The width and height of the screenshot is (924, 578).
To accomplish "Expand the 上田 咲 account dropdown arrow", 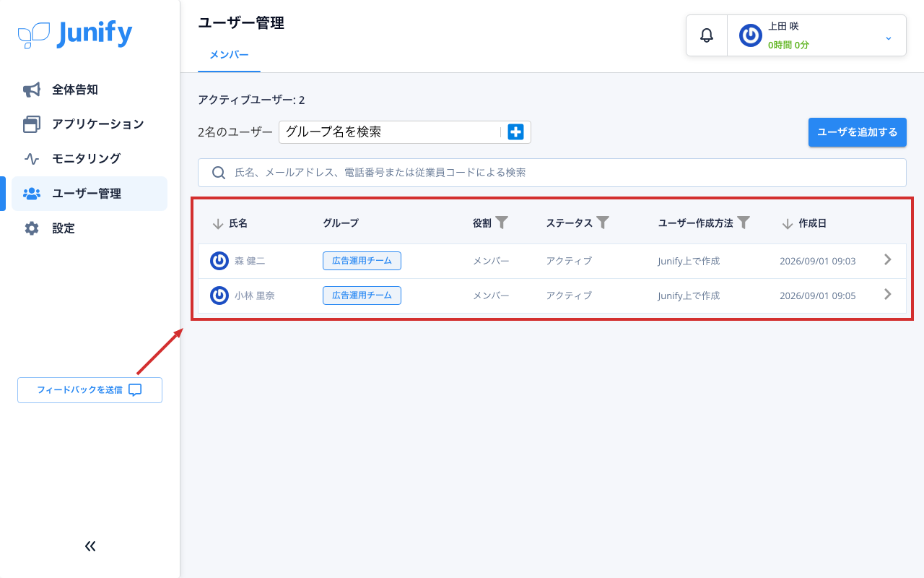I will pyautogui.click(x=889, y=37).
